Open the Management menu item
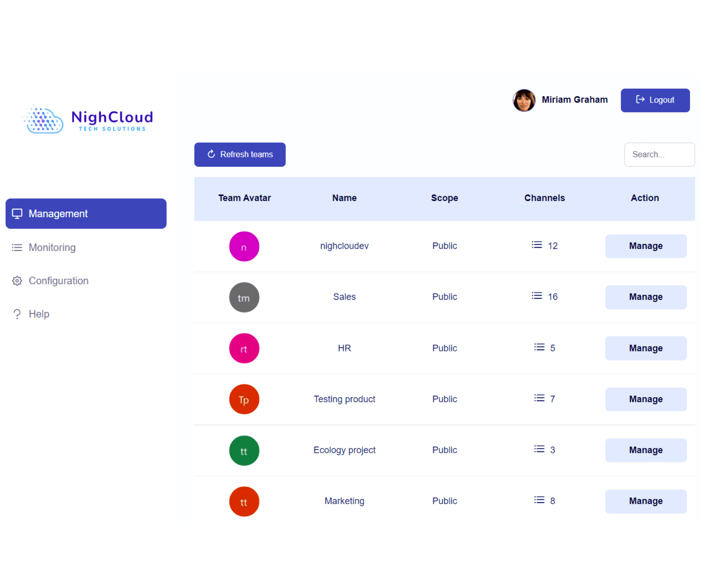Image resolution: width=728 pixels, height=582 pixels. pyautogui.click(x=86, y=214)
